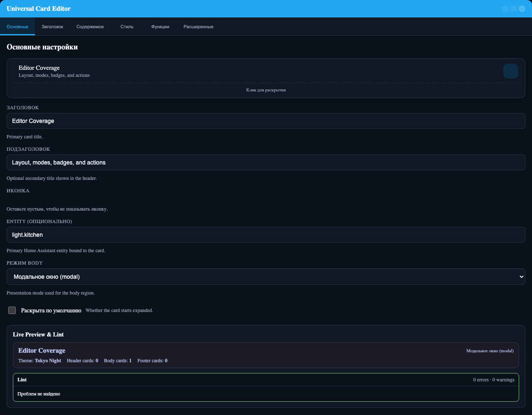Open the Режим Body dropdown
The image size is (532, 415).
click(266, 277)
